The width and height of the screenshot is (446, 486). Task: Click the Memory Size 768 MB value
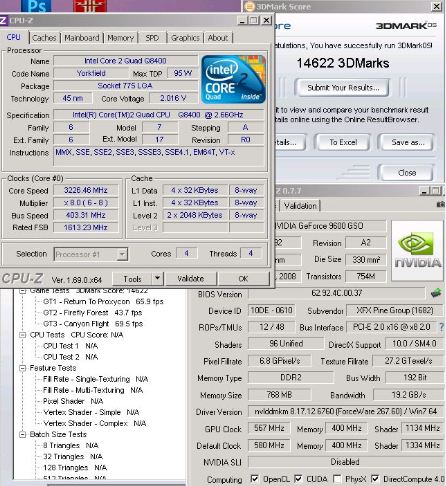(x=279, y=395)
